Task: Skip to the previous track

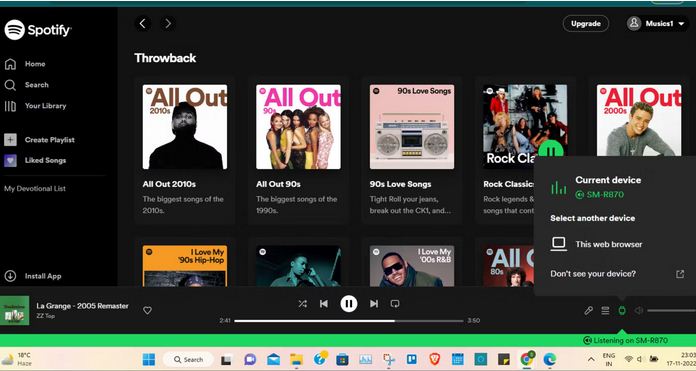Action: point(324,304)
